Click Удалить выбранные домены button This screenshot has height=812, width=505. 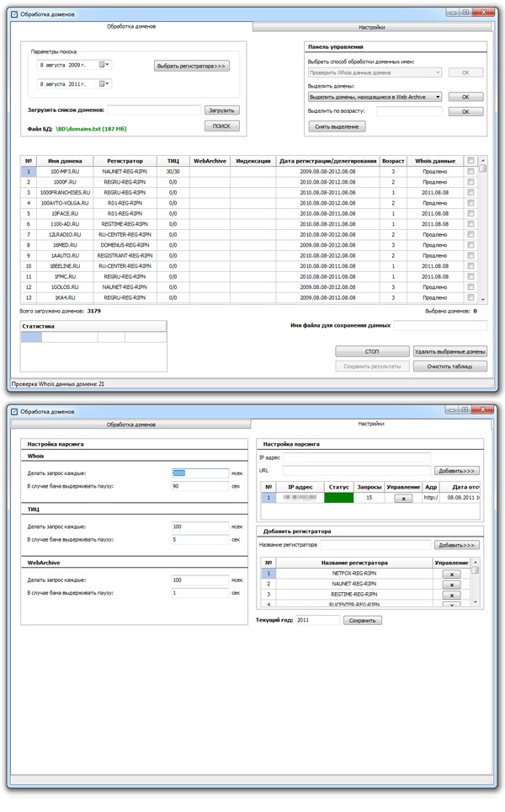click(450, 351)
